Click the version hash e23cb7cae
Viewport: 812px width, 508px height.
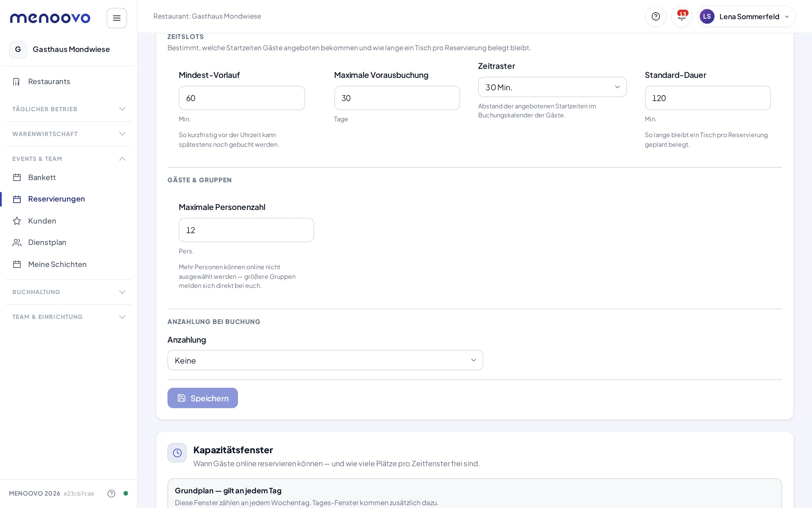pyautogui.click(x=79, y=494)
